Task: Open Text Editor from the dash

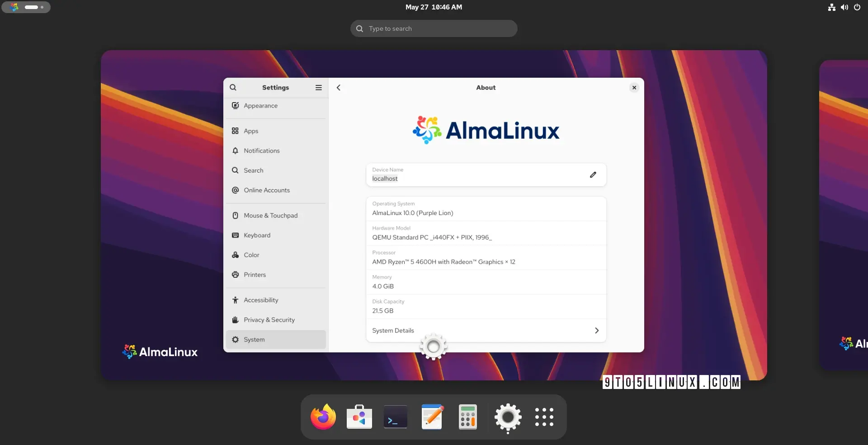Action: [432, 417]
